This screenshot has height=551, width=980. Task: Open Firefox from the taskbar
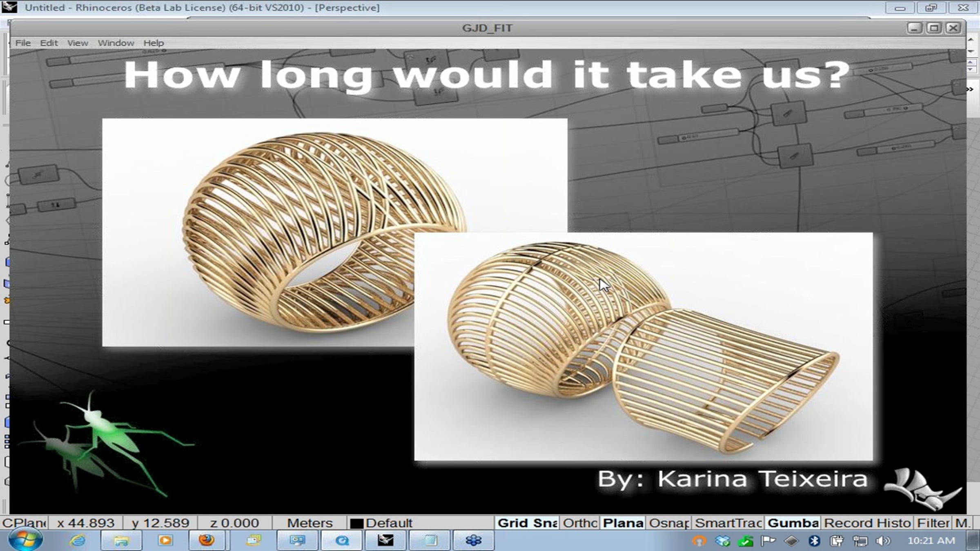[207, 540]
